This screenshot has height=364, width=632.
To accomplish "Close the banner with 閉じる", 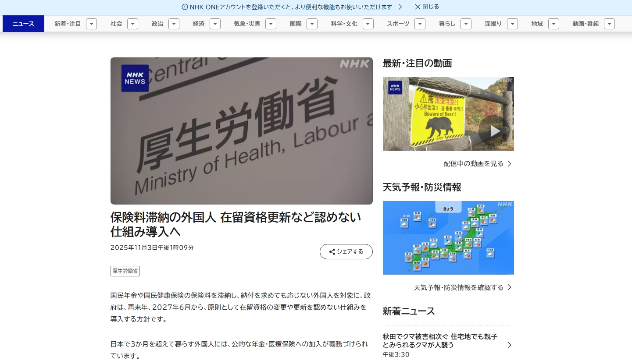I will point(427,7).
